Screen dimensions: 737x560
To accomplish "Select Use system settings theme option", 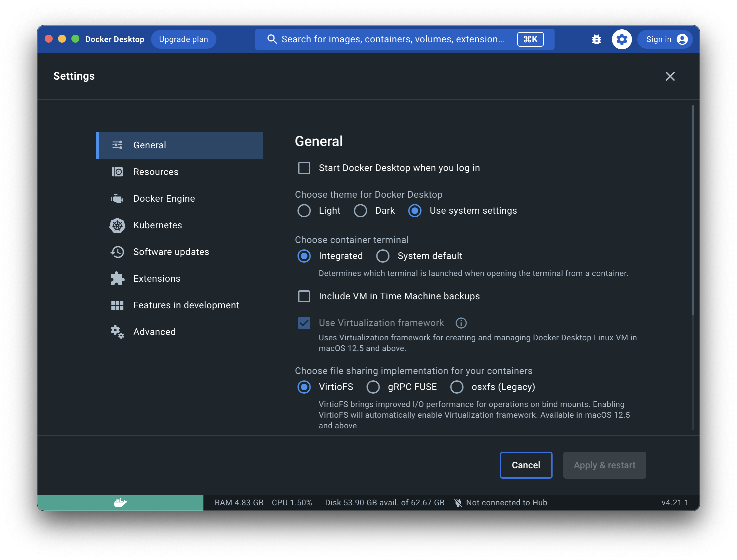I will tap(415, 211).
